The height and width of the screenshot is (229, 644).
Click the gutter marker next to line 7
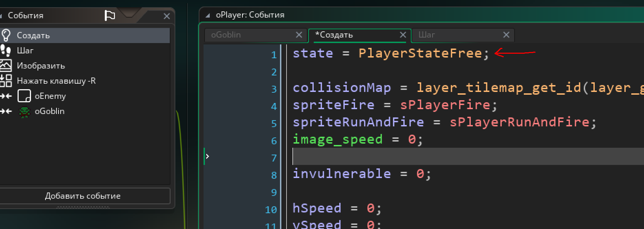coord(207,156)
